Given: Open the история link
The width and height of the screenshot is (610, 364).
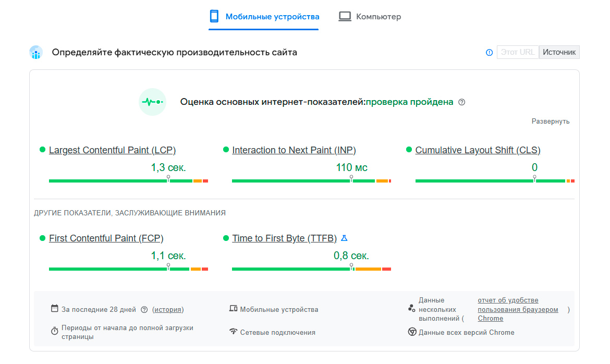Looking at the screenshot, I should (168, 309).
